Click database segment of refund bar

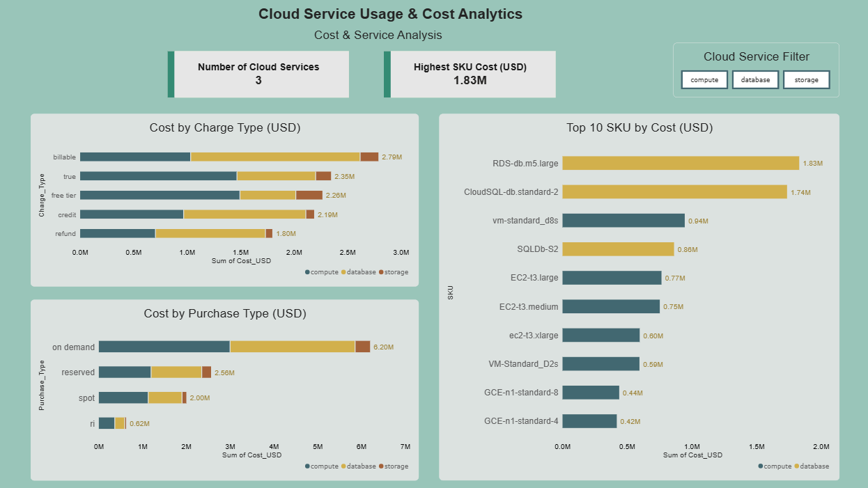click(x=210, y=233)
